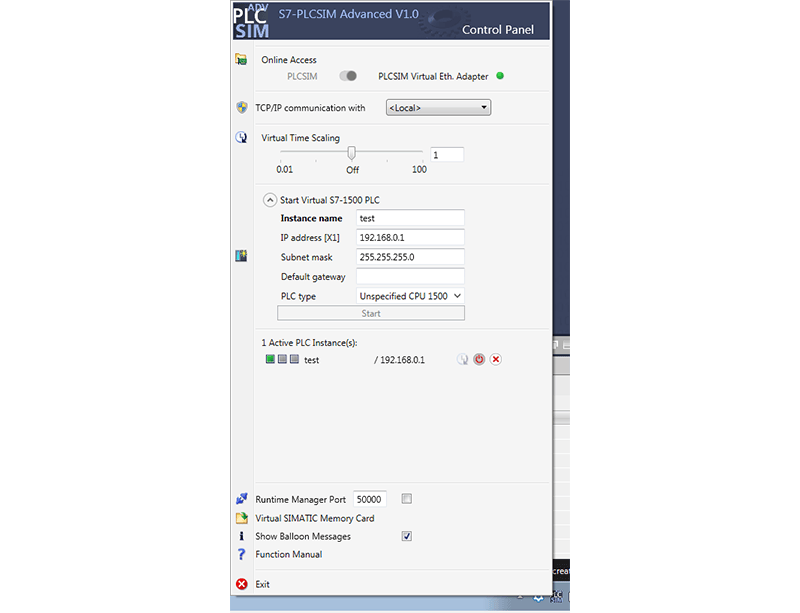Click the empty Default gateway field
The image size is (800, 613).
[410, 277]
